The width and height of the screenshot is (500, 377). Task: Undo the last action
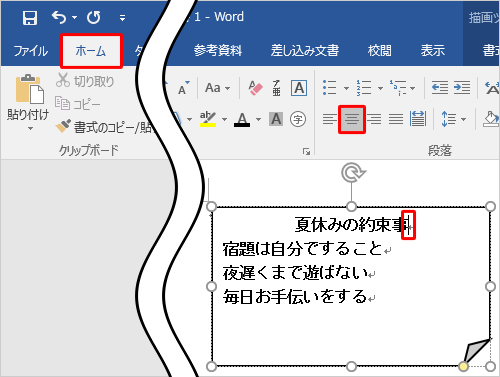coord(59,17)
